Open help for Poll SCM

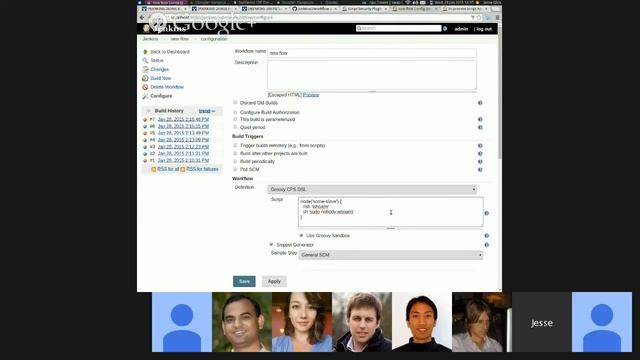[x=480, y=169]
